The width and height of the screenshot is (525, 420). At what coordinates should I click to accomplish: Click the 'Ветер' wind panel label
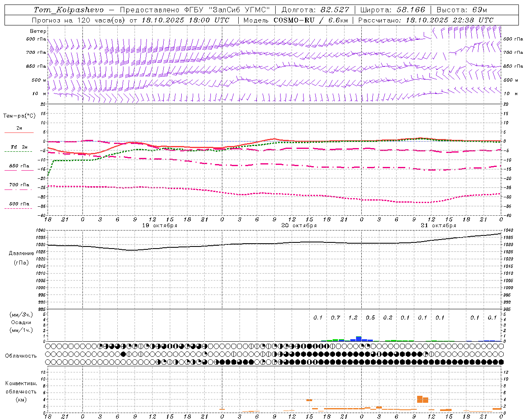click(x=38, y=31)
